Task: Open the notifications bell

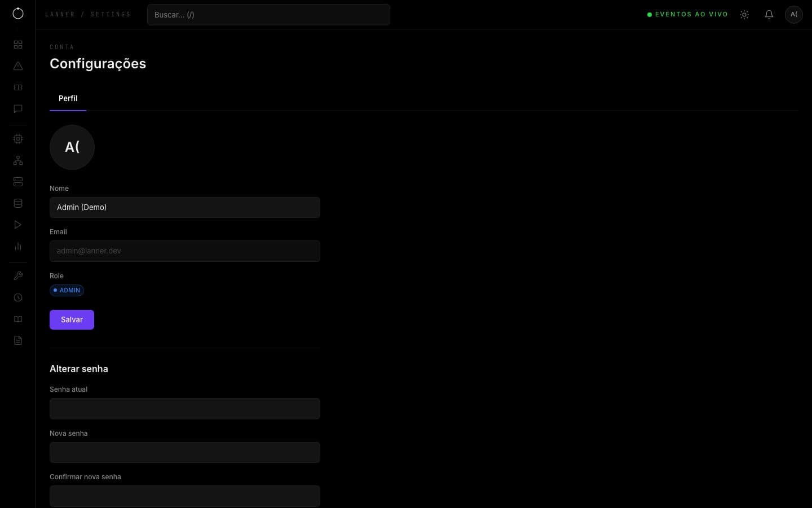Action: click(769, 15)
